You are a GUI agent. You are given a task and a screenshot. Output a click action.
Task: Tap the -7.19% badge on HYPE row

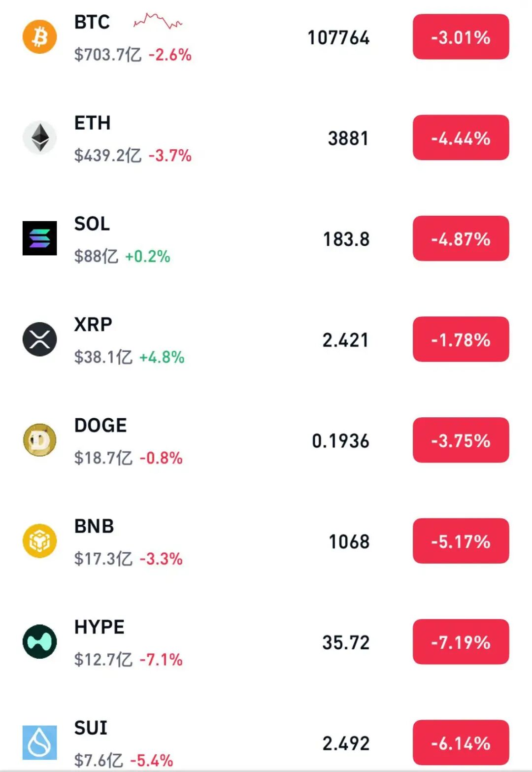point(461,641)
